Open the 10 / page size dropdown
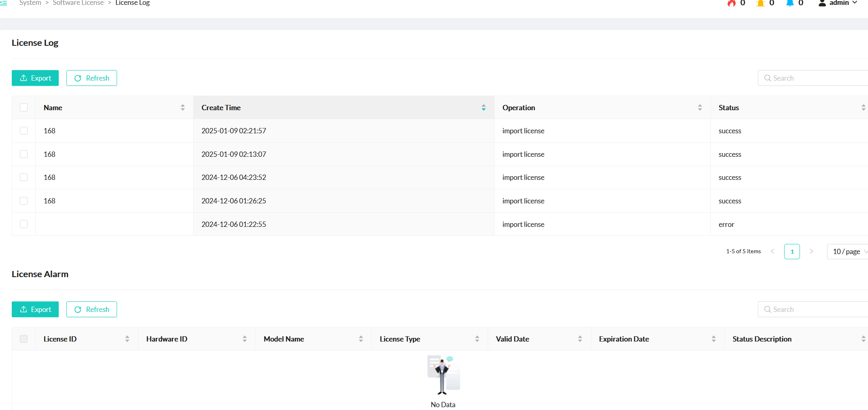Viewport: 868px width, 410px height. (x=847, y=252)
